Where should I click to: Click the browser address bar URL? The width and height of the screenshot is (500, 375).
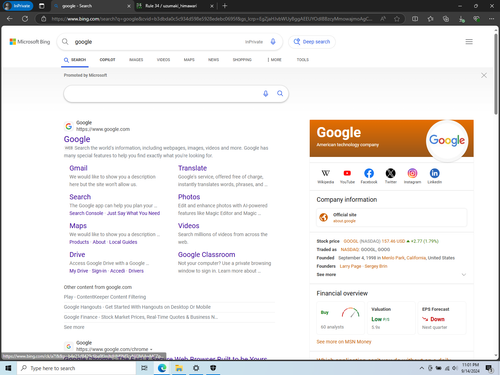(x=211, y=19)
